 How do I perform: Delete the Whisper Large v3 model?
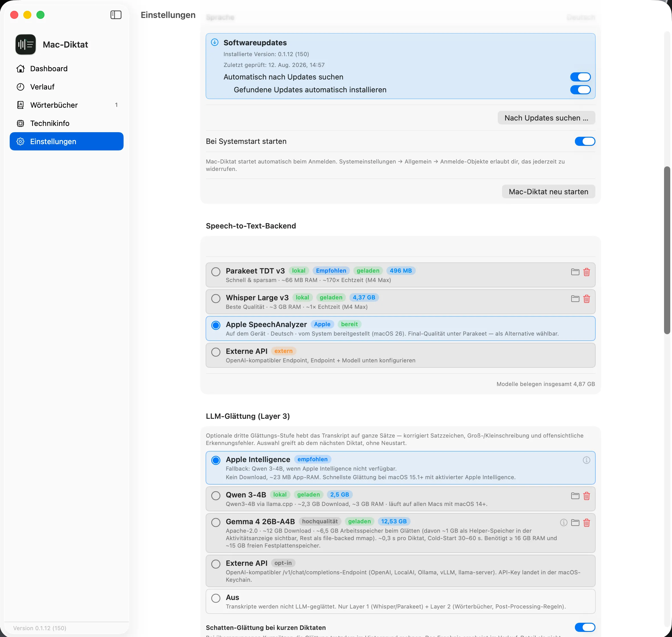(x=587, y=299)
